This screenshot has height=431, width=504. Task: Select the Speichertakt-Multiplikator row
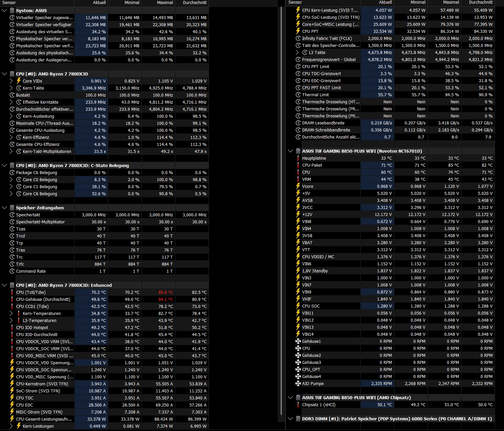pos(104,222)
